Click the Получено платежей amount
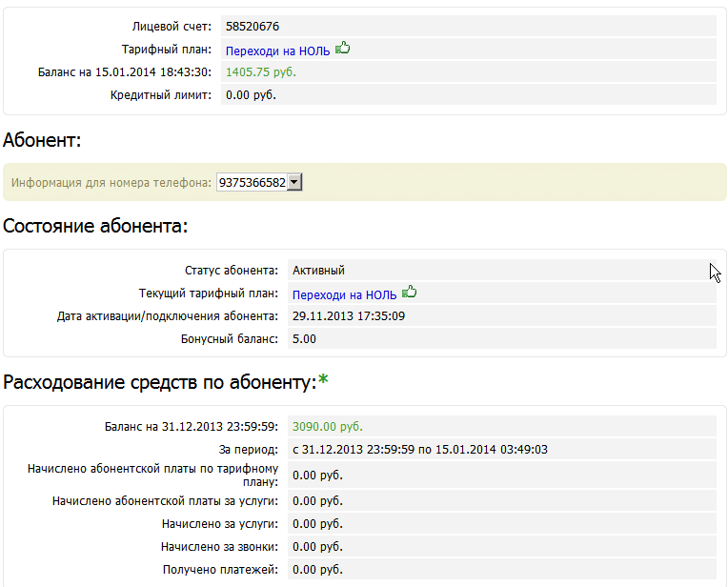Viewport: 728px width, 587px height. click(x=317, y=570)
